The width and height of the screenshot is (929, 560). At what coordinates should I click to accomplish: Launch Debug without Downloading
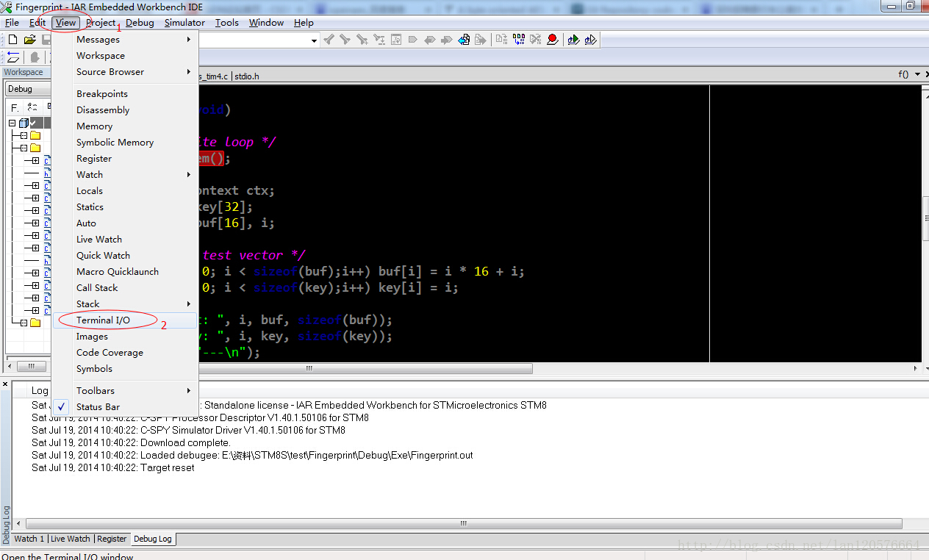coord(590,40)
